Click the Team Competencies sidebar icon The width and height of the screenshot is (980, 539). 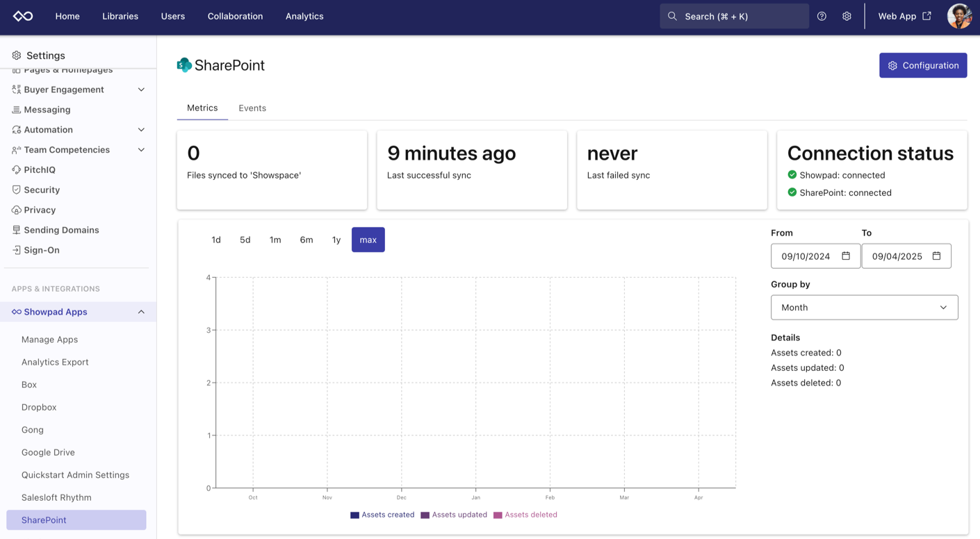(x=16, y=150)
